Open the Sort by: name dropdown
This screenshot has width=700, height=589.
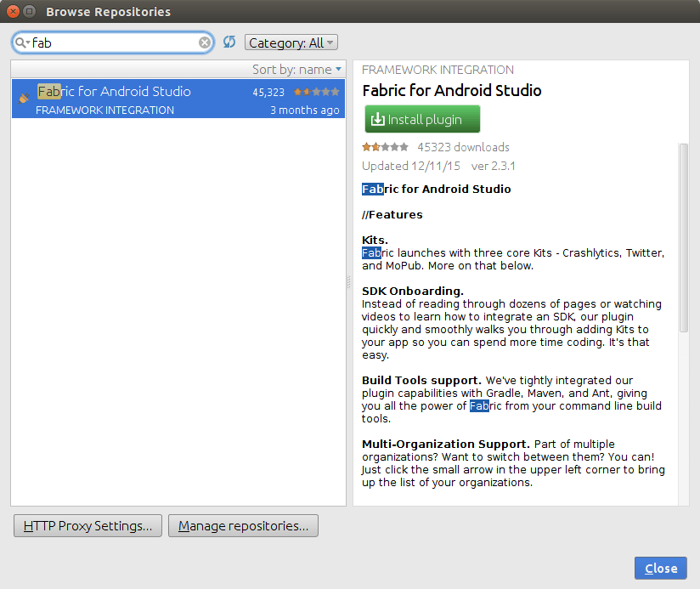(296, 70)
